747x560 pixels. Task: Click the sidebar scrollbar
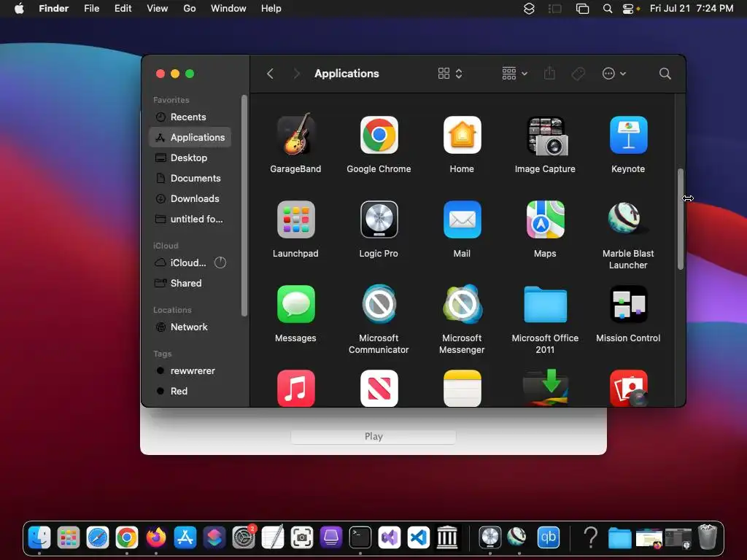[244, 206]
